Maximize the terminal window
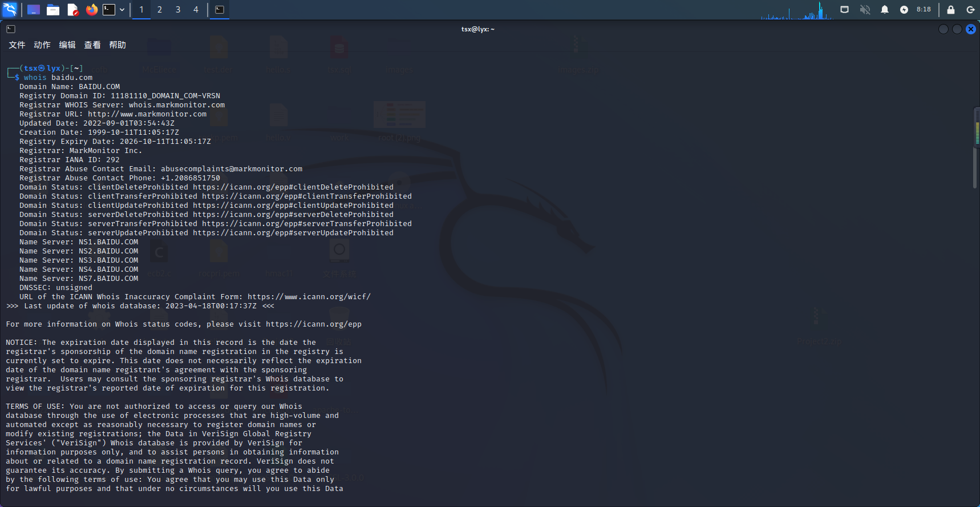The image size is (980, 507). point(957,29)
